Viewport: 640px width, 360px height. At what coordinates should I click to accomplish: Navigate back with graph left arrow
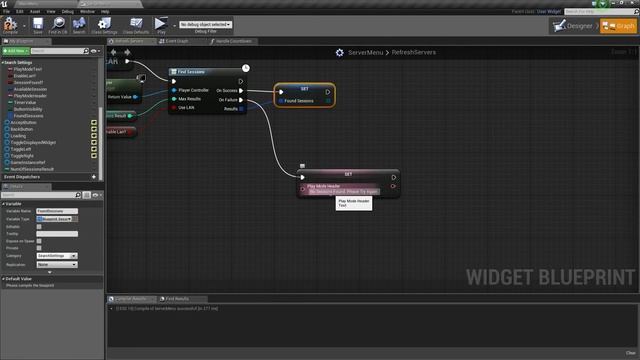click(x=113, y=52)
